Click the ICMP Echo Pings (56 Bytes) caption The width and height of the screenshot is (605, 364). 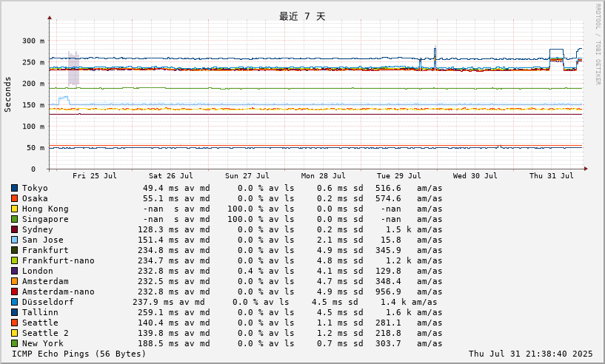(78, 354)
